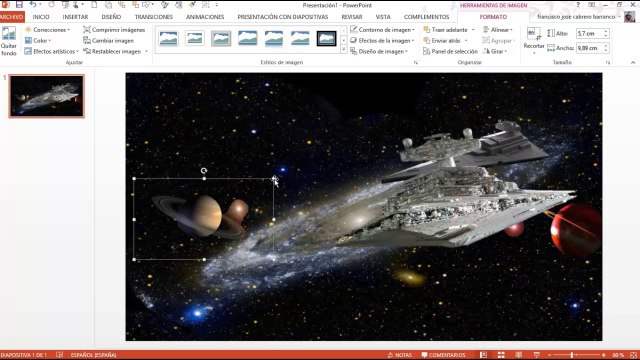Apply the second picture style thumbnail
640x360 pixels.
pos(195,38)
